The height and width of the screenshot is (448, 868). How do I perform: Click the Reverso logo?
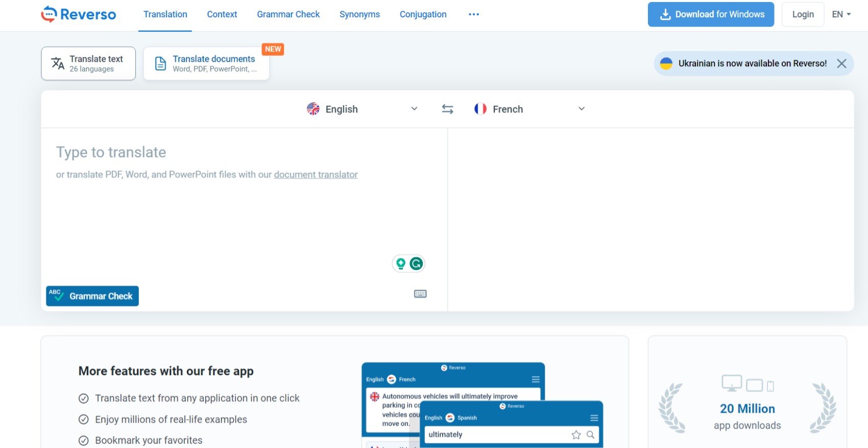coord(79,14)
